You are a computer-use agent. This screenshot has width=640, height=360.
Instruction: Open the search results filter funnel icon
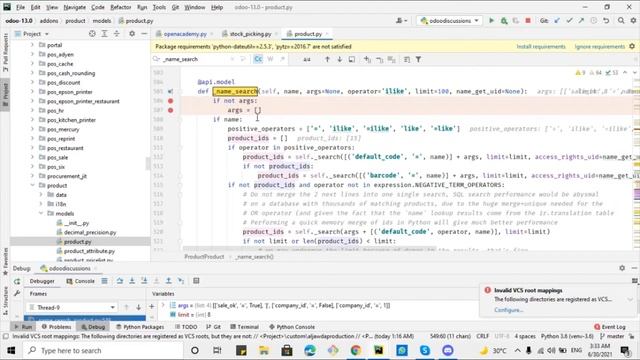(418, 60)
